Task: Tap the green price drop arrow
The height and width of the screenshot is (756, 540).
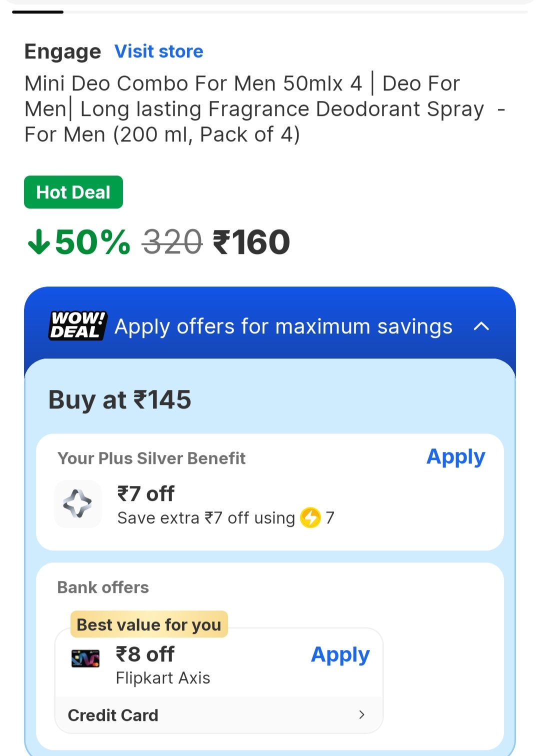Action: coord(38,242)
